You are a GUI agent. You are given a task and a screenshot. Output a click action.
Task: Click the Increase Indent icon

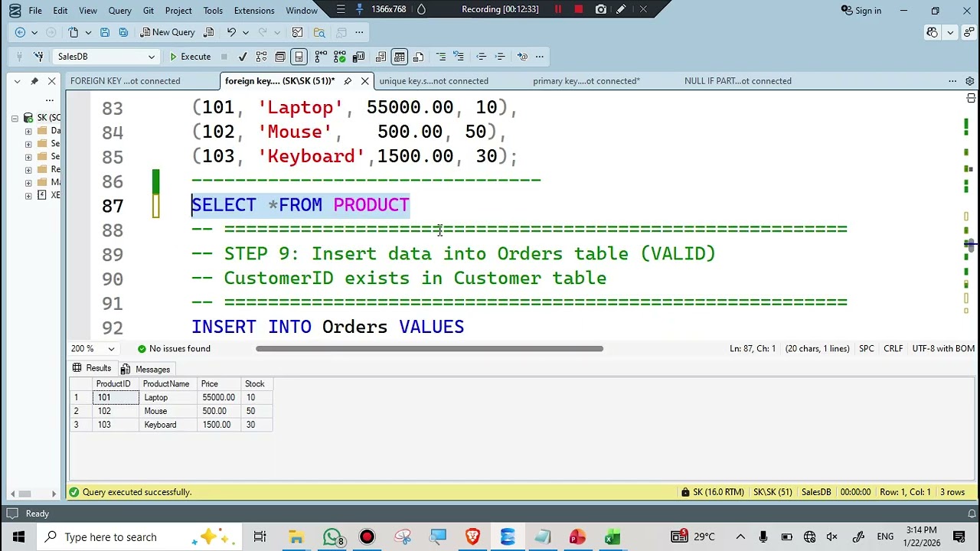[x=500, y=57]
